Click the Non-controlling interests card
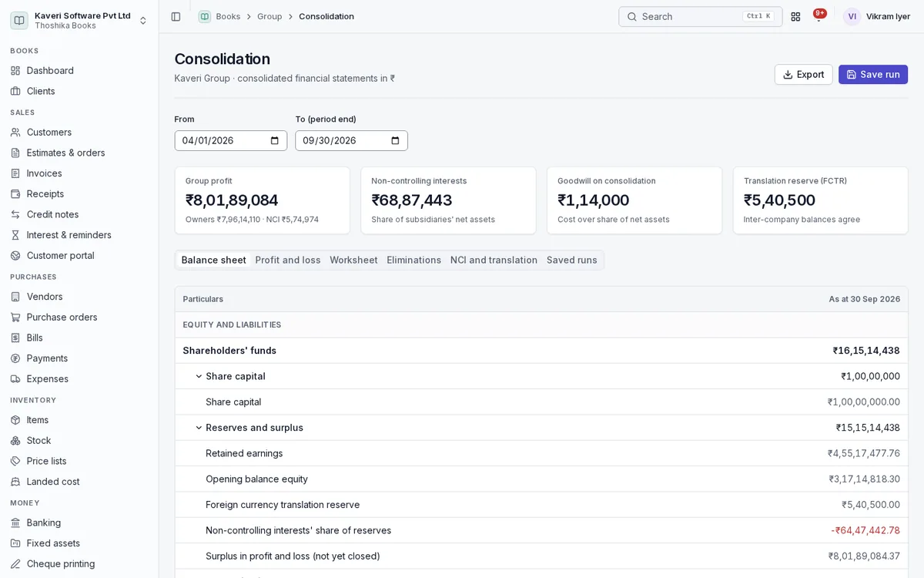This screenshot has height=578, width=924. coord(448,200)
